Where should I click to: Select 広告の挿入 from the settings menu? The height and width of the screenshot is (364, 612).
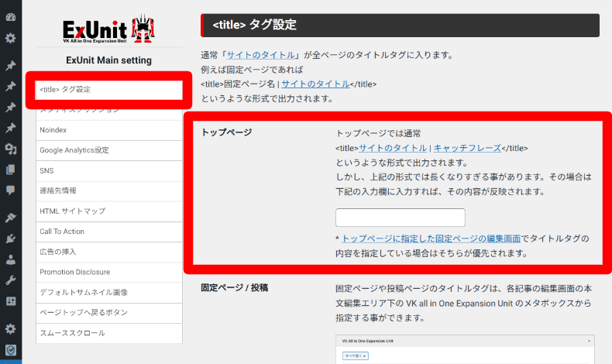coord(109,252)
